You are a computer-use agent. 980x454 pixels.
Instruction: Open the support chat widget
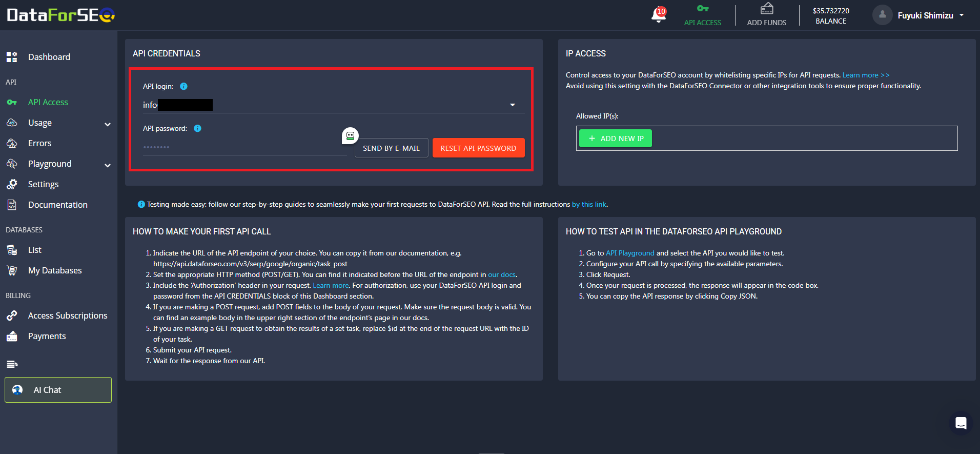click(961, 423)
